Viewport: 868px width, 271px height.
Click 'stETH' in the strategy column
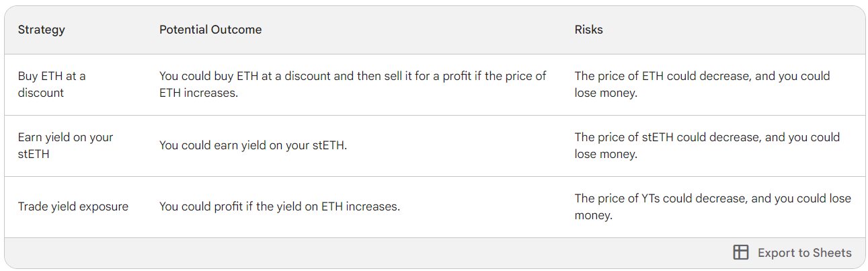(33, 154)
